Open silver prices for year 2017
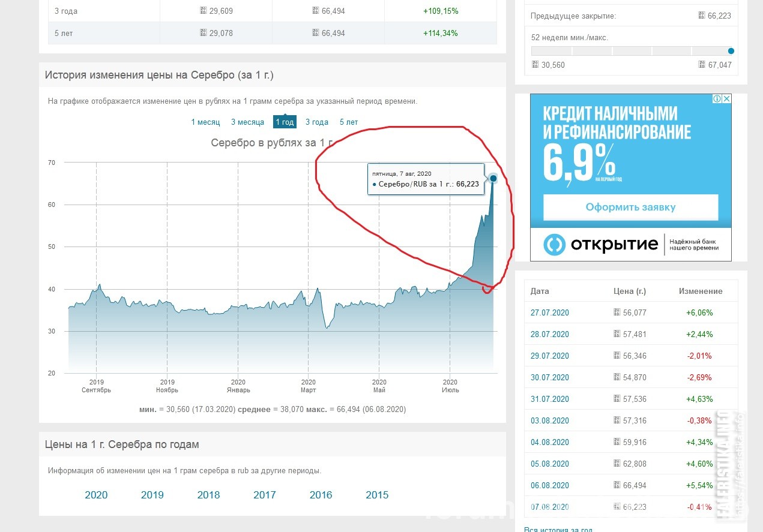Image resolution: width=763 pixels, height=532 pixels. coord(265,495)
